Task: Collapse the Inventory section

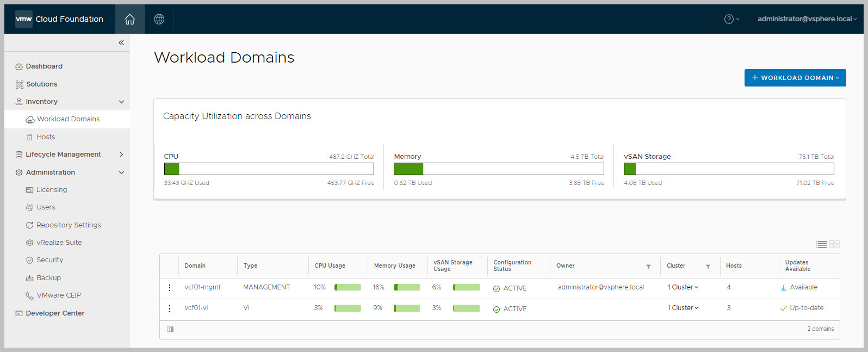Action: tap(121, 102)
